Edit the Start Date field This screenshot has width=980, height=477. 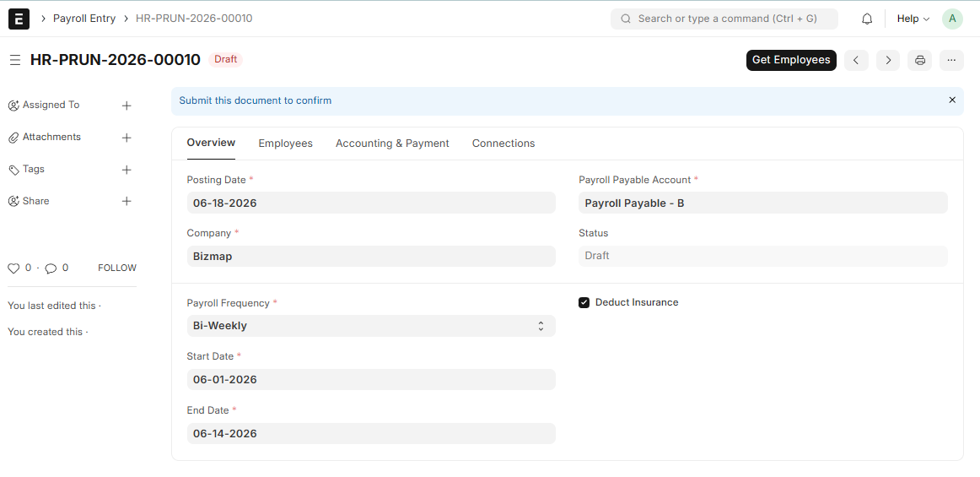pyautogui.click(x=370, y=379)
